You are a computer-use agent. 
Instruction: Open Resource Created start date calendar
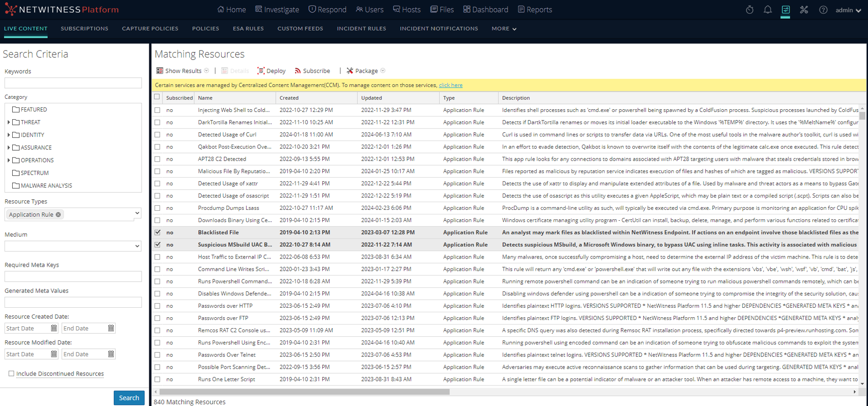pyautogui.click(x=54, y=328)
